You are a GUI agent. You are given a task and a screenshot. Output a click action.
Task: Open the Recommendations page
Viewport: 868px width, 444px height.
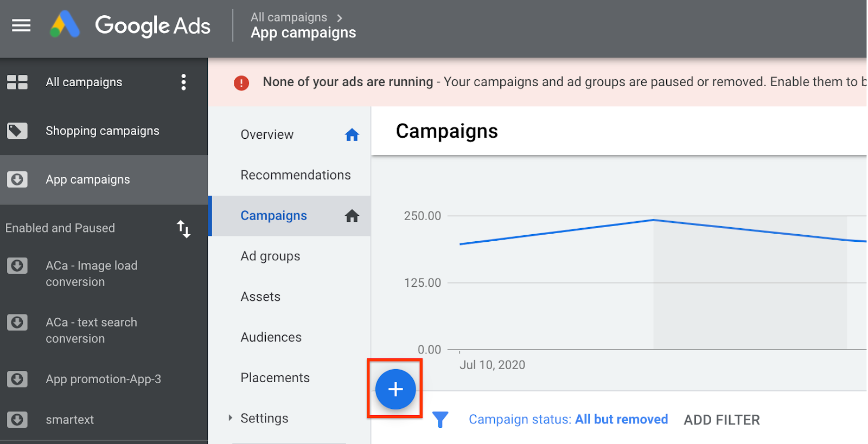tap(295, 175)
